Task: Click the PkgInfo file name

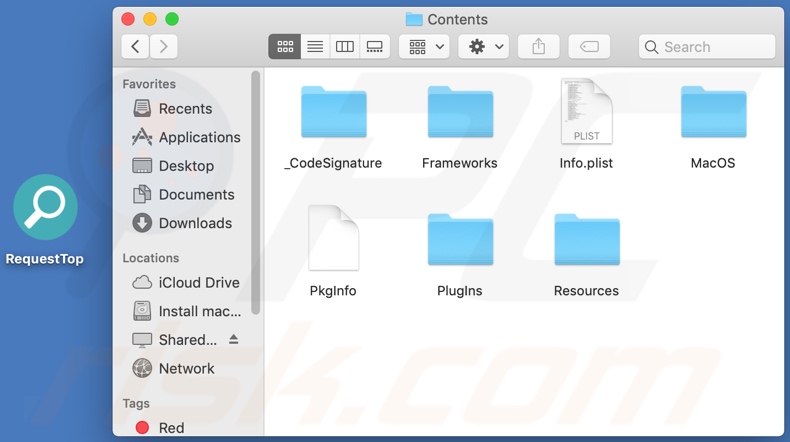Action: [333, 291]
